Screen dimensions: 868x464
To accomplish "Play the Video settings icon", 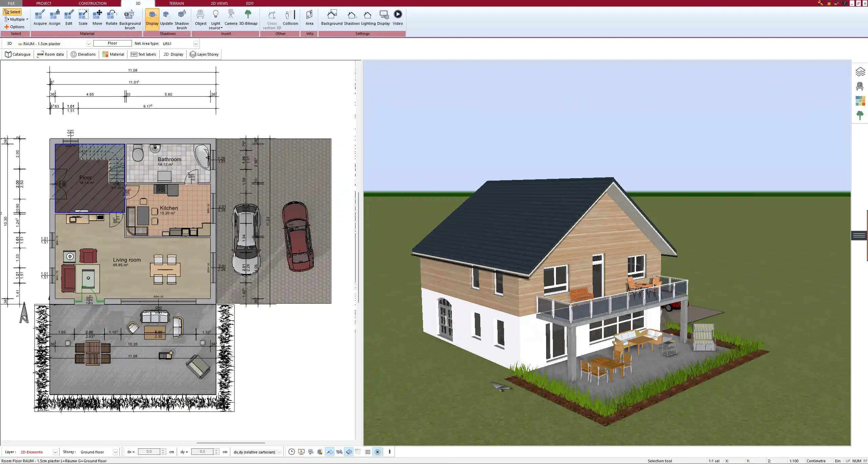I will pos(398,18).
